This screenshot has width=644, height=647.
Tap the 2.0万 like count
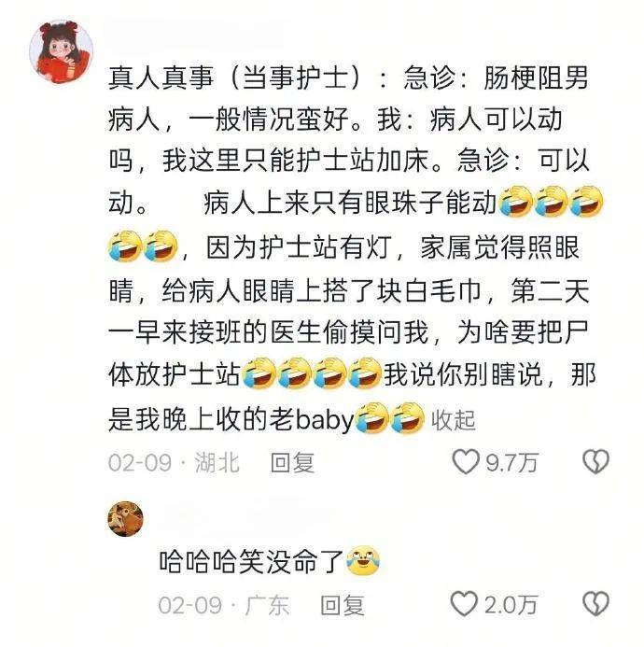[511, 605]
